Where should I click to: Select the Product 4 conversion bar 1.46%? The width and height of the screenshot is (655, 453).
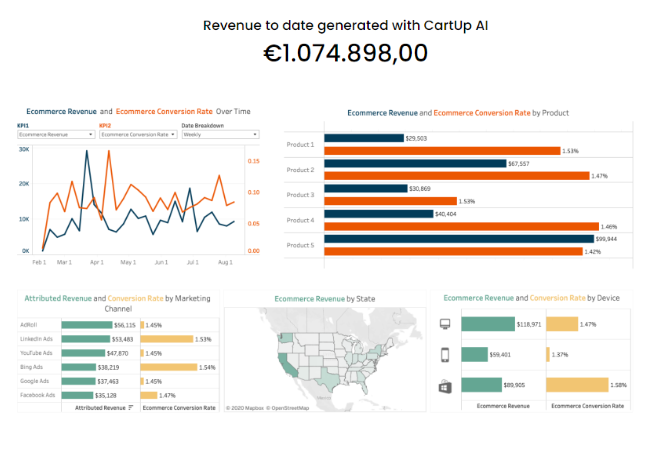click(x=462, y=226)
